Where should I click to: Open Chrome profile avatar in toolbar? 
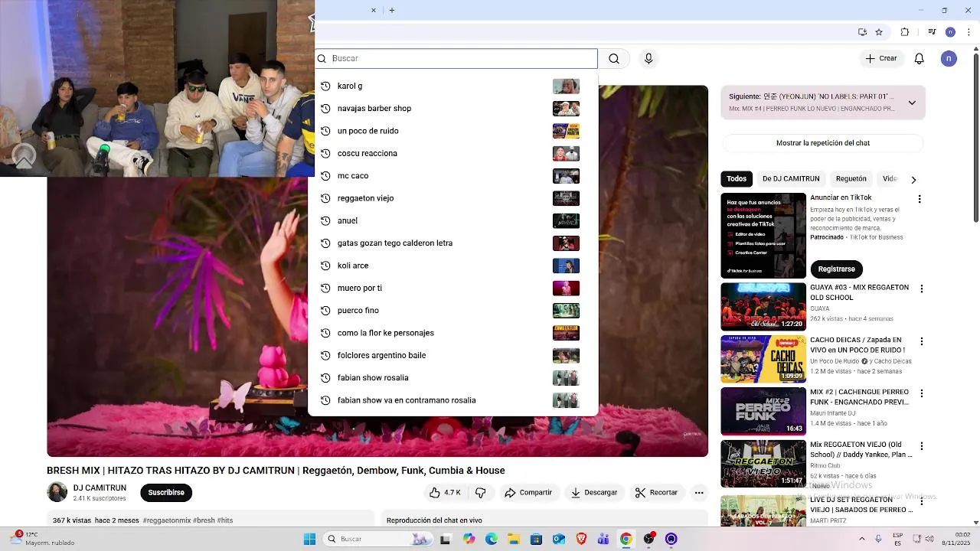pos(950,32)
